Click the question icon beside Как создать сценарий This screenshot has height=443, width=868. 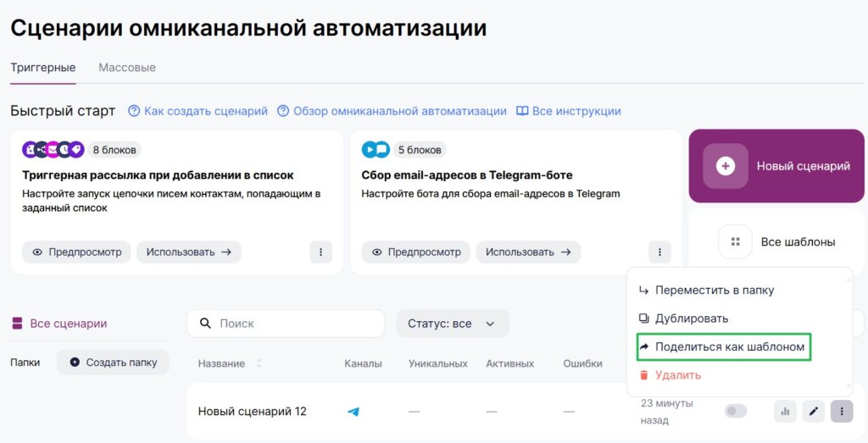pyautogui.click(x=134, y=111)
